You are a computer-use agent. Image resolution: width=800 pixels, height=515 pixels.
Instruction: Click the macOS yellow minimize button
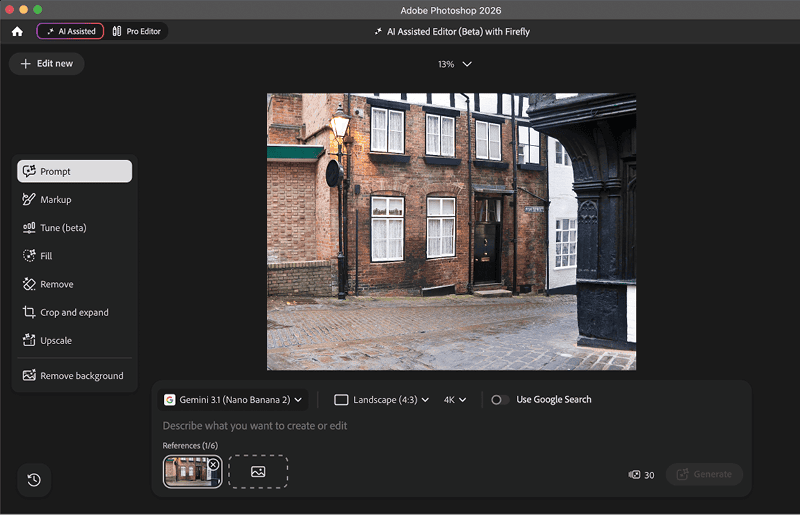click(x=23, y=10)
